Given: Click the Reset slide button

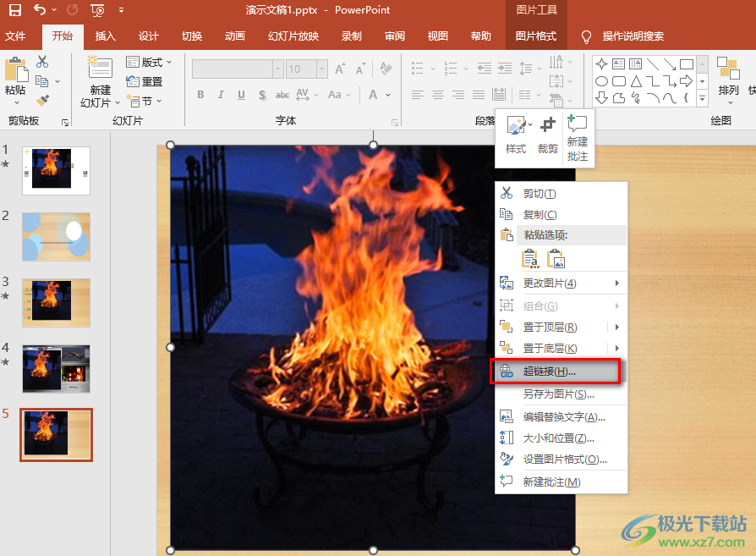Looking at the screenshot, I should 144,81.
